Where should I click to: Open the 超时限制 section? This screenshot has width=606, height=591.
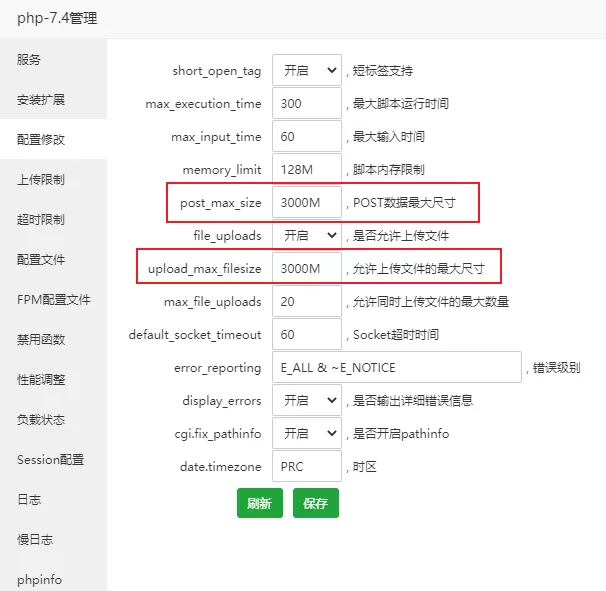pos(53,220)
